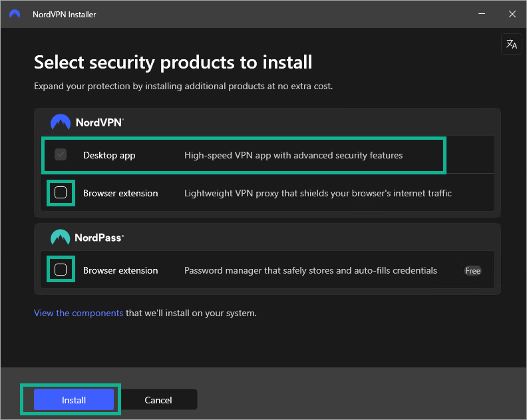The height and width of the screenshot is (420, 527).
Task: Click the Desktop app label
Action: coord(109,155)
